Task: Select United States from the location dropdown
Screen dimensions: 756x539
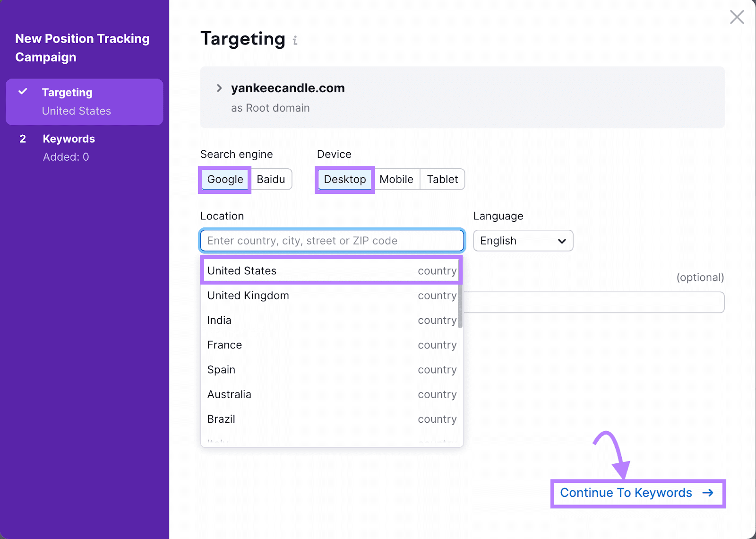Action: tap(331, 270)
